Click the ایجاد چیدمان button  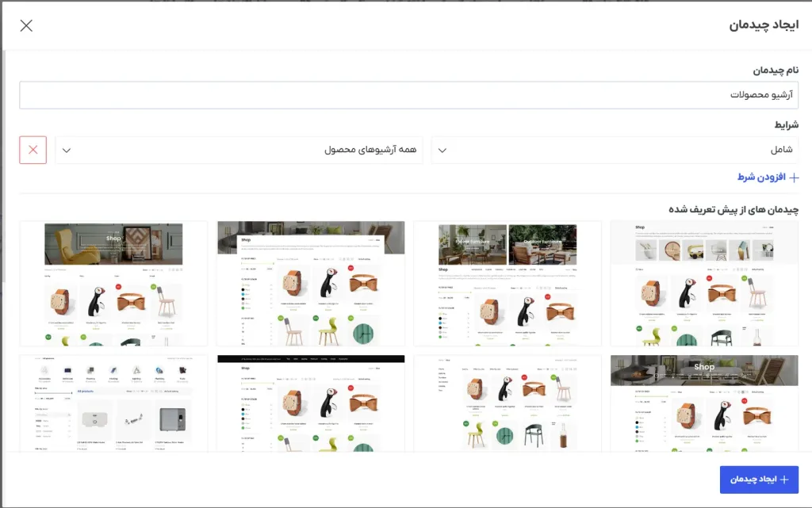[759, 479]
